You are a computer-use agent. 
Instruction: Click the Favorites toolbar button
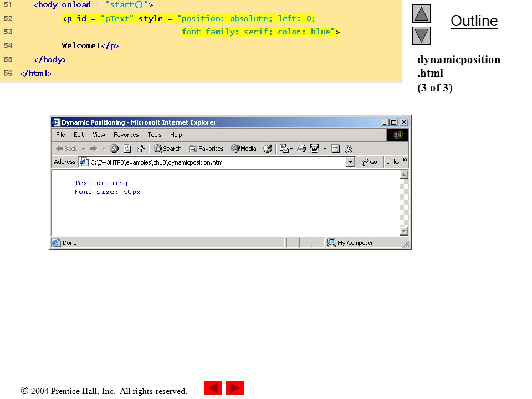click(206, 149)
